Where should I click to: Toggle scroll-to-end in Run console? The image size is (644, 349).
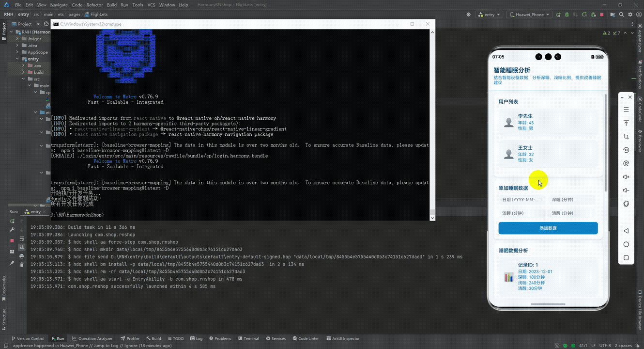pos(22,247)
